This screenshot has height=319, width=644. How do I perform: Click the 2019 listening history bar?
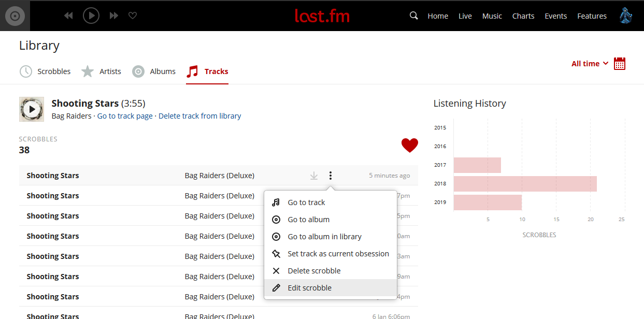coord(488,202)
